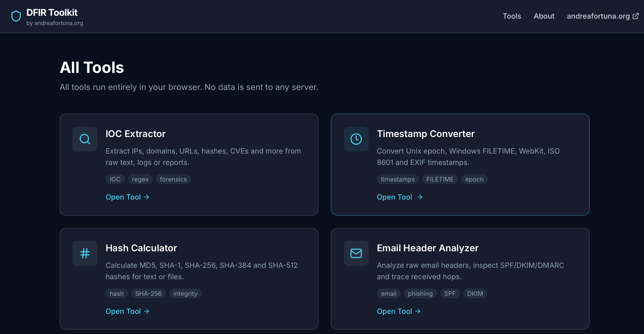
Task: Click the arrow beside IOC Extractor's Open Tool
Action: (x=147, y=197)
